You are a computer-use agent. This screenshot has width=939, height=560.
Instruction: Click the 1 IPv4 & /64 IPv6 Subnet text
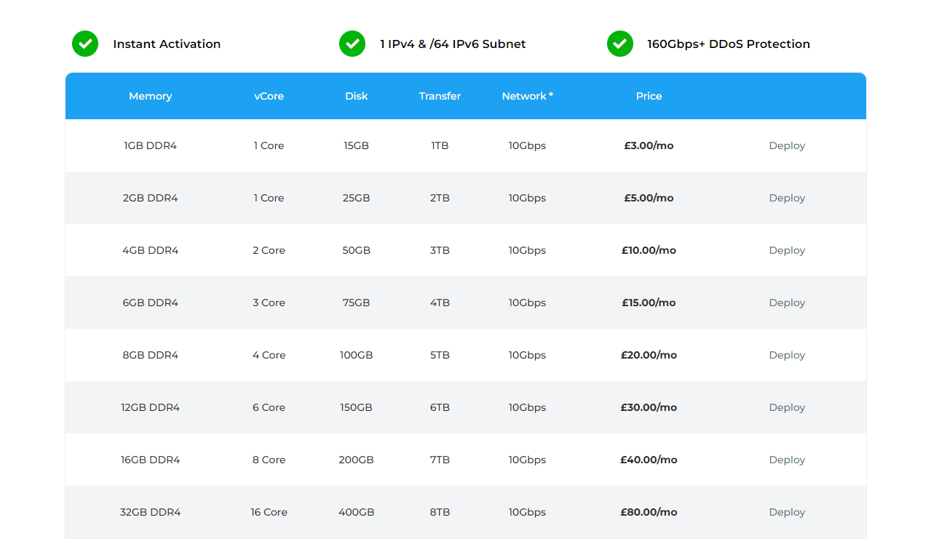[453, 44]
